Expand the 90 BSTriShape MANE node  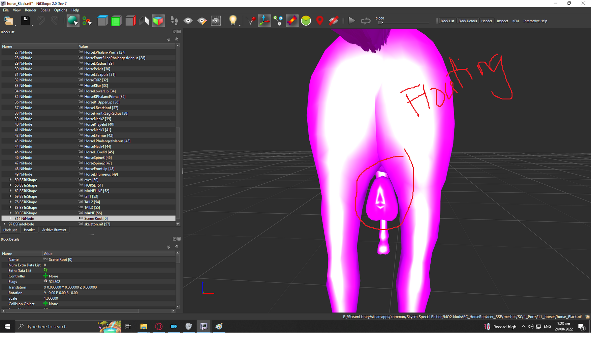tap(10, 213)
